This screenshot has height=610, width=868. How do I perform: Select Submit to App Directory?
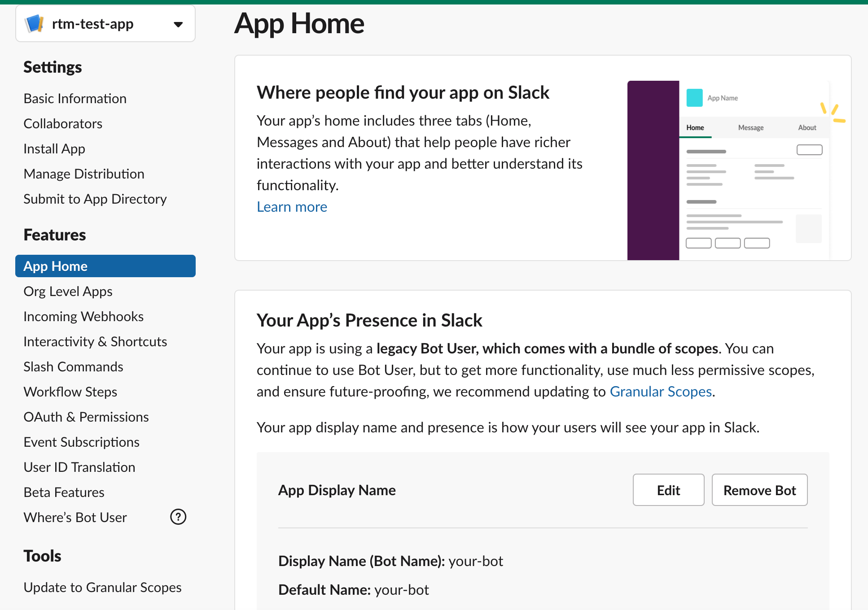pos(95,199)
